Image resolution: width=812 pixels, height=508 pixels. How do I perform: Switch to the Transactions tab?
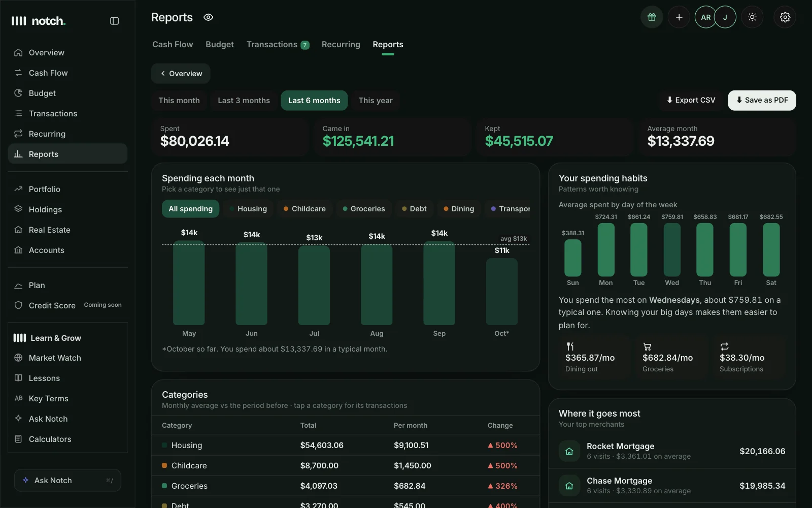tap(278, 45)
